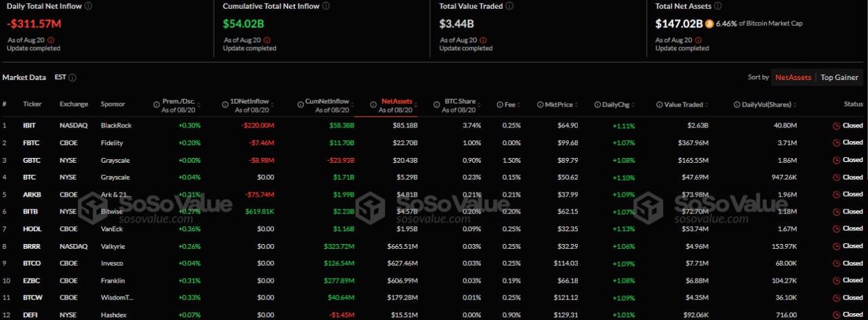Click the orange Bitcoin coin icon
The width and height of the screenshot is (868, 320).
point(709,24)
